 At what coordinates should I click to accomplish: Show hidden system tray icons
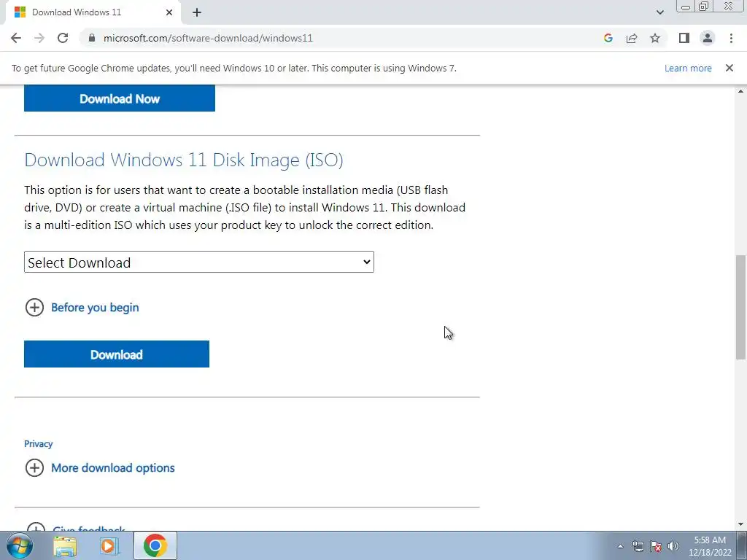coord(620,546)
